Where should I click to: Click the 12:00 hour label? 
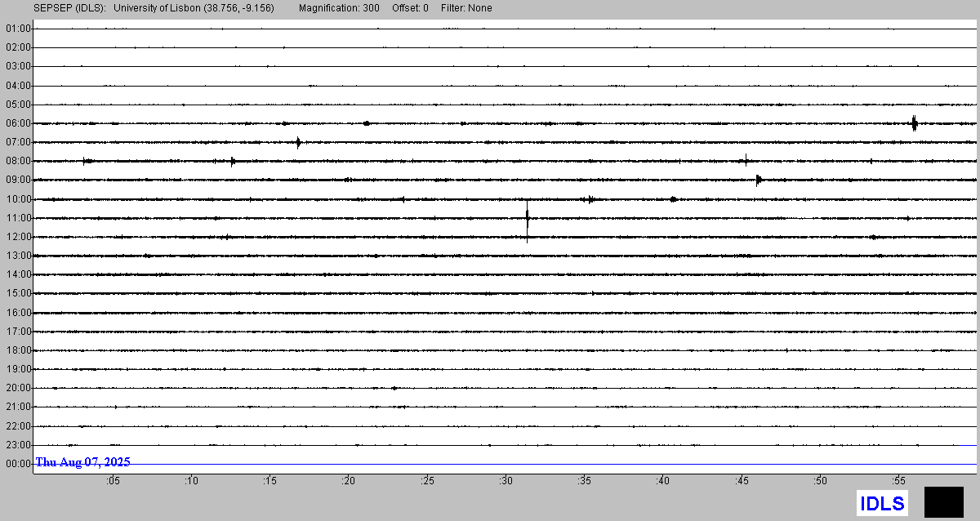click(17, 237)
